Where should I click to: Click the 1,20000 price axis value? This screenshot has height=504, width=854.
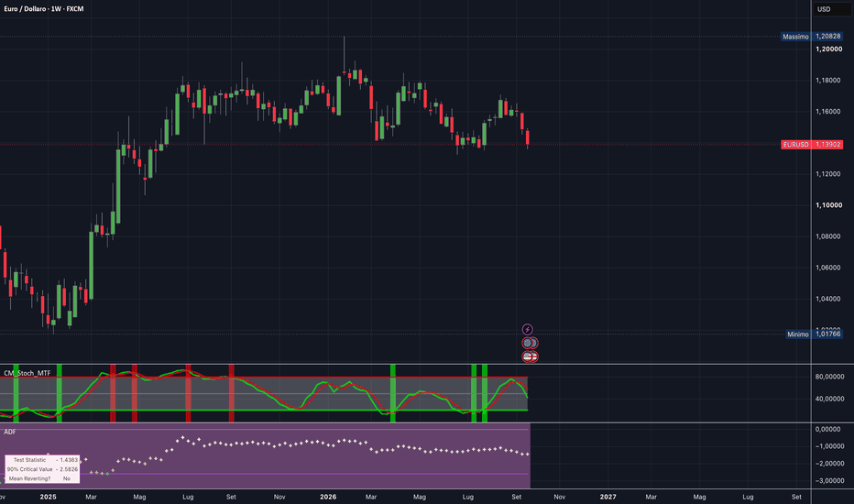(x=828, y=49)
